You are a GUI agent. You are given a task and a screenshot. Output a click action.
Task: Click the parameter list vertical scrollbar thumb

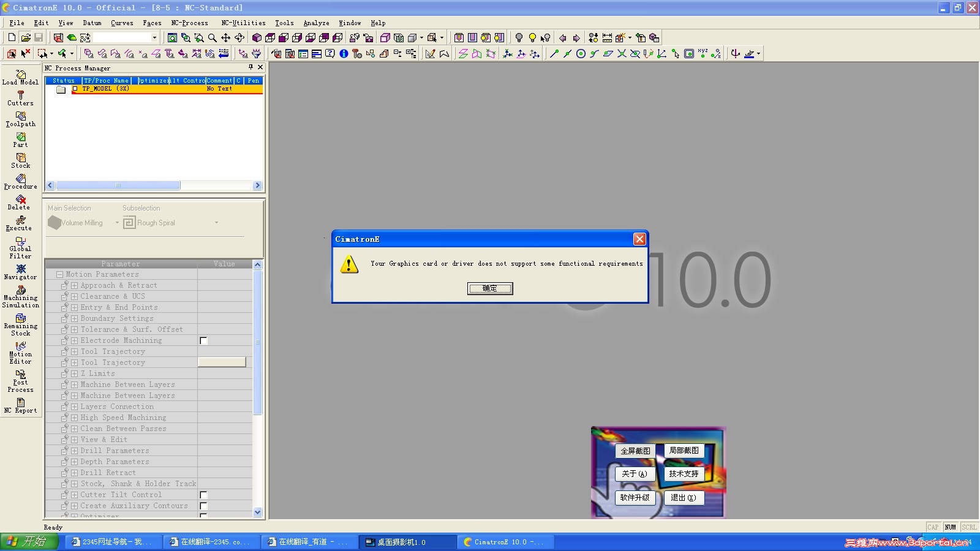pyautogui.click(x=257, y=342)
